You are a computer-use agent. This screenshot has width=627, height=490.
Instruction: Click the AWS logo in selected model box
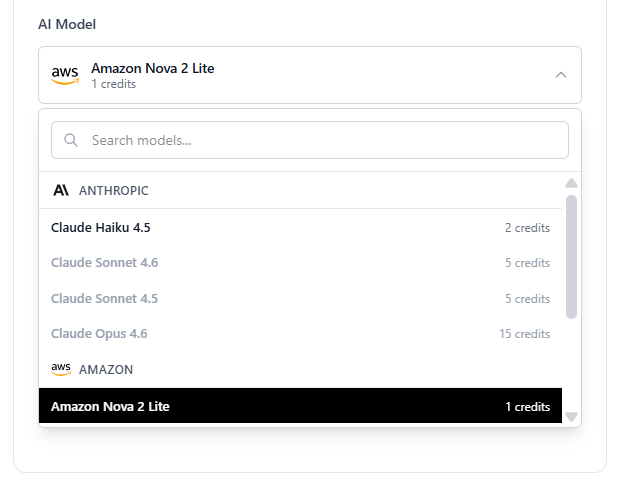point(65,75)
